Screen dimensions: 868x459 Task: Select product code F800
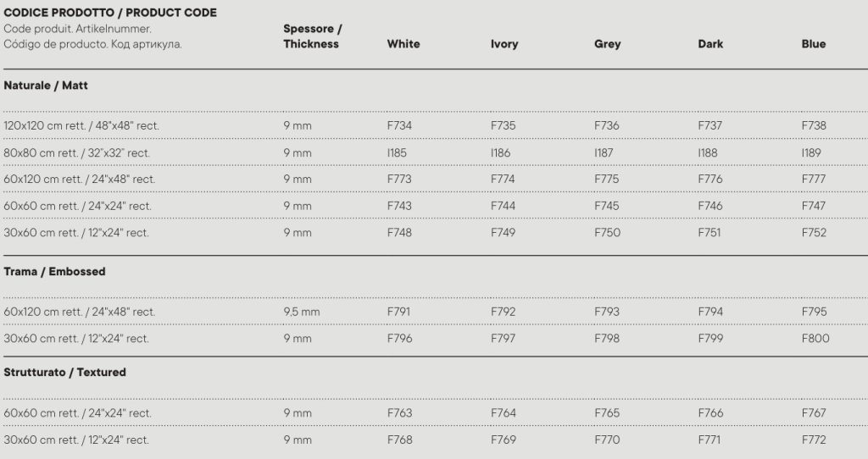(815, 339)
